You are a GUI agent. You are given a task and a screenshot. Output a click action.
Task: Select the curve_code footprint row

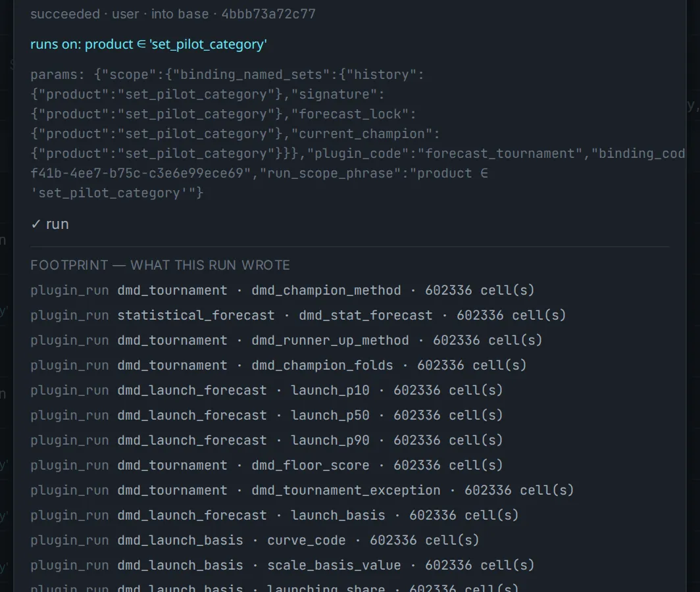coord(255,540)
